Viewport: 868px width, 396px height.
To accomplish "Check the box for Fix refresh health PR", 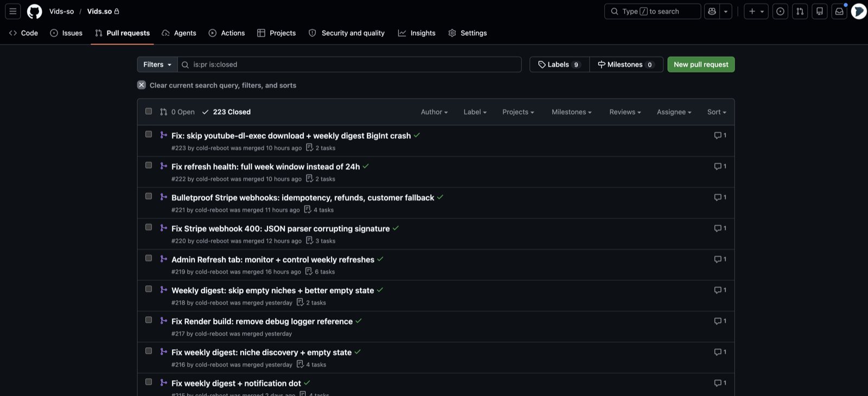I will (x=149, y=165).
